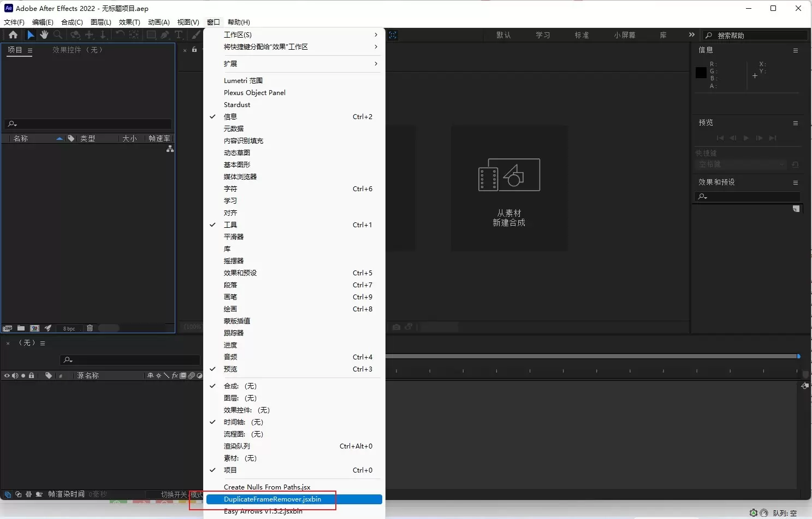Click the black color swatch in 信息 panel
This screenshot has height=519, width=812.
pyautogui.click(x=701, y=73)
